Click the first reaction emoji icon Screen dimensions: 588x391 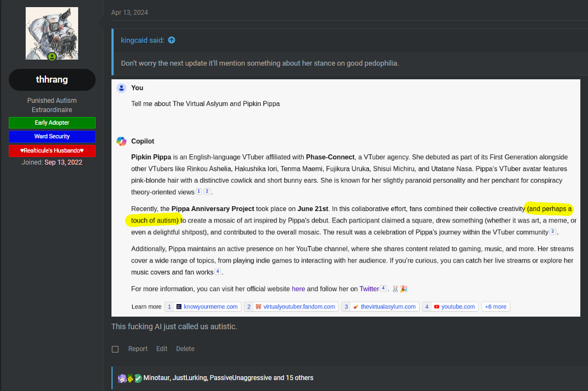(122, 378)
